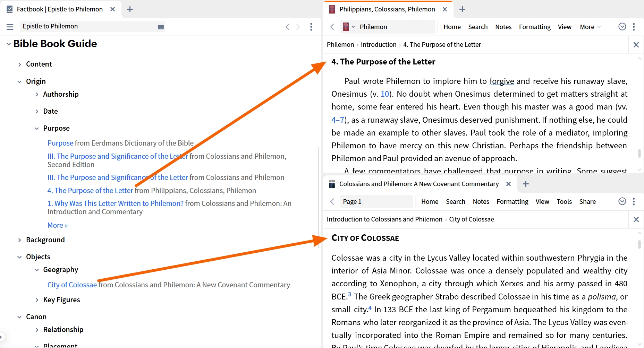The image size is (644, 348).
Task: Open Purpose link from Eerdmans Dictionary
Action: [x=60, y=143]
